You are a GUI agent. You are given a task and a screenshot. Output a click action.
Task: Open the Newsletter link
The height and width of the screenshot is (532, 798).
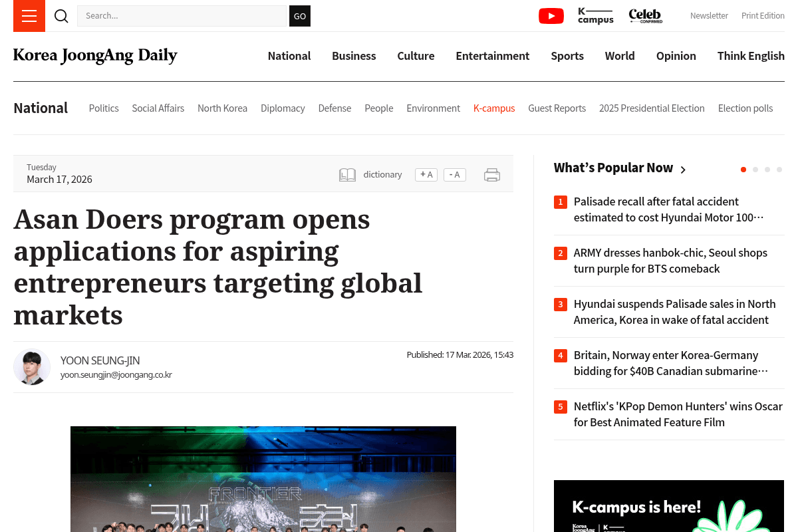coord(709,15)
